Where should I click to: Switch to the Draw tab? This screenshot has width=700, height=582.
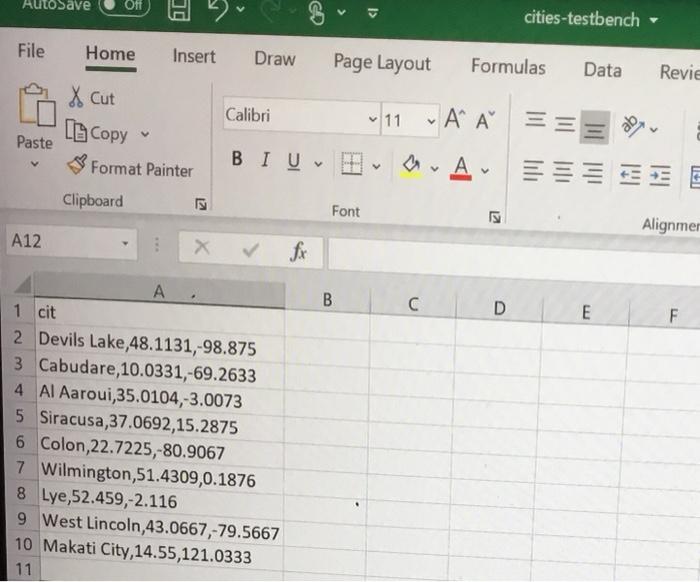275,59
